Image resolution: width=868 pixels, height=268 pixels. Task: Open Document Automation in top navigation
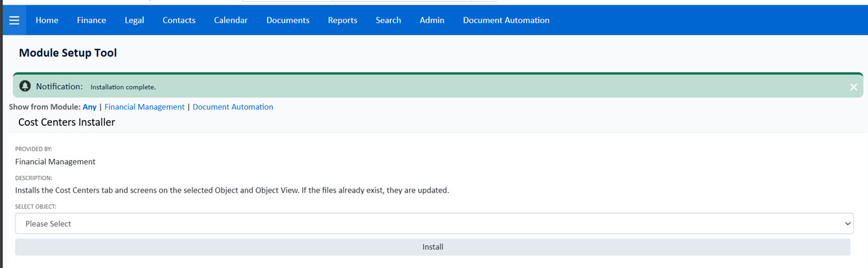pyautogui.click(x=506, y=20)
